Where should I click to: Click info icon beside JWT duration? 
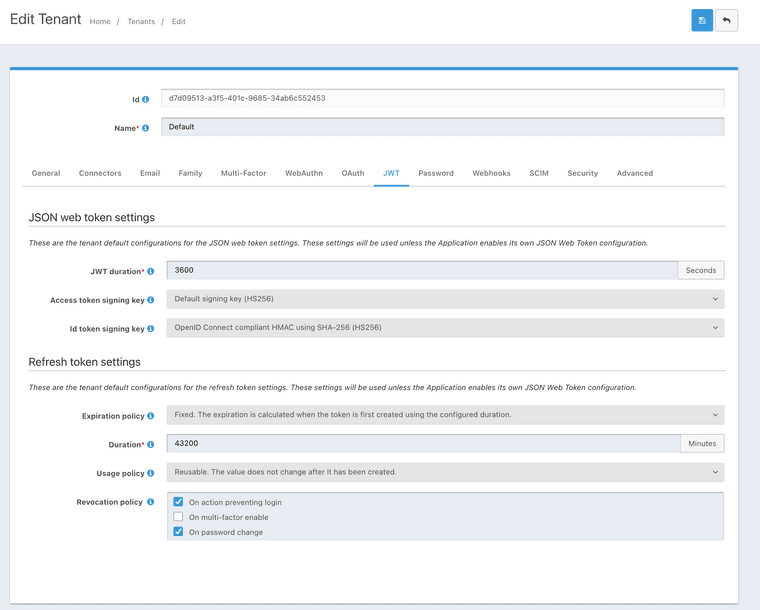(151, 271)
